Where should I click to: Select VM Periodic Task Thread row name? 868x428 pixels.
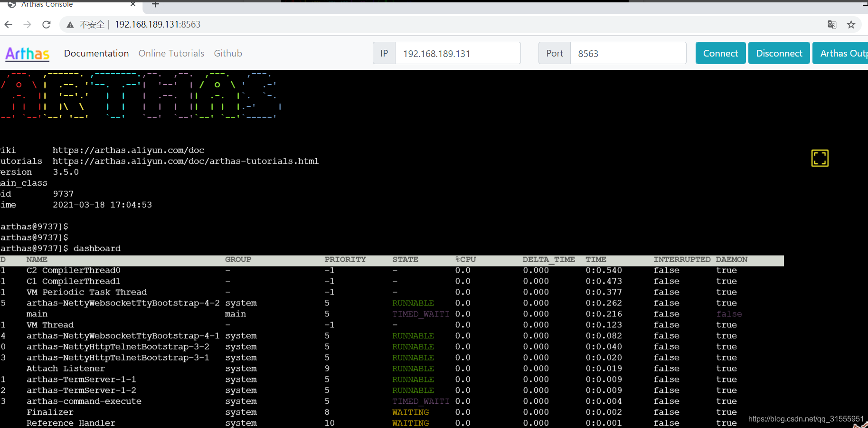point(87,292)
